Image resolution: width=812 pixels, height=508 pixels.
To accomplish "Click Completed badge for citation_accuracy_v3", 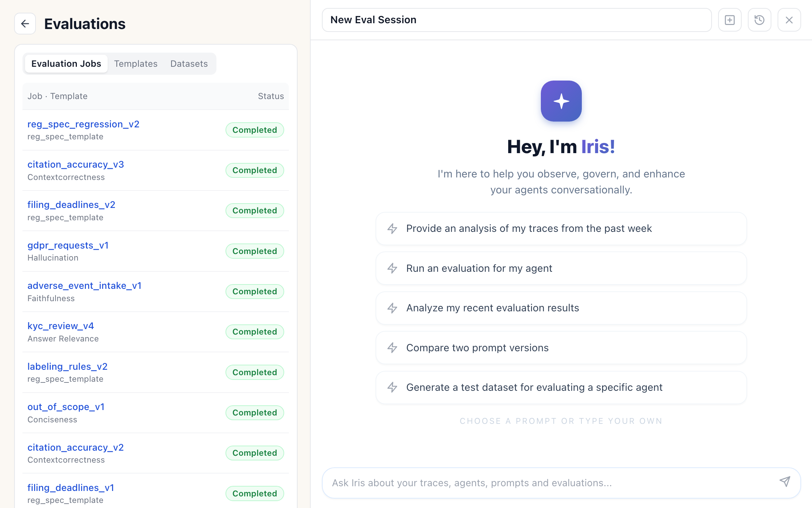I will [255, 170].
